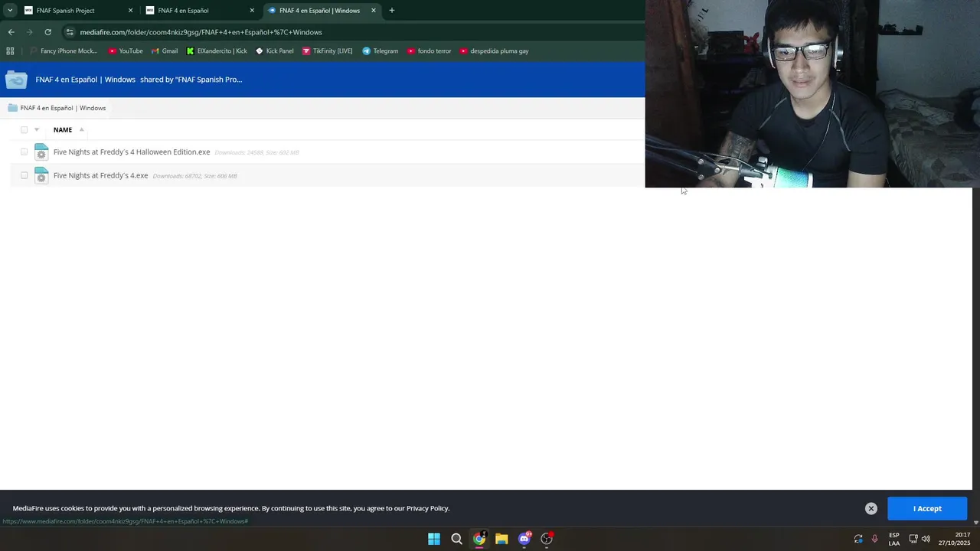Open Five Nights at Freddy's 4.exe file
This screenshot has height=551, width=980.
tap(100, 175)
